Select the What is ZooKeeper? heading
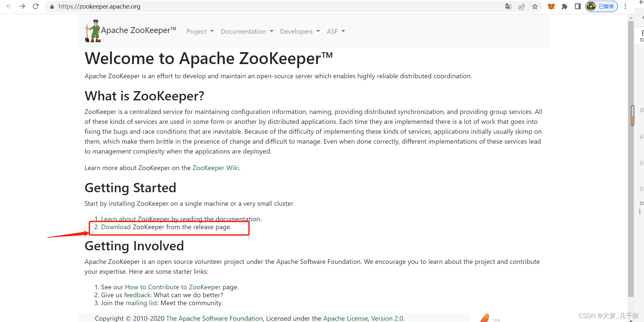The width and height of the screenshot is (644, 322). click(144, 96)
